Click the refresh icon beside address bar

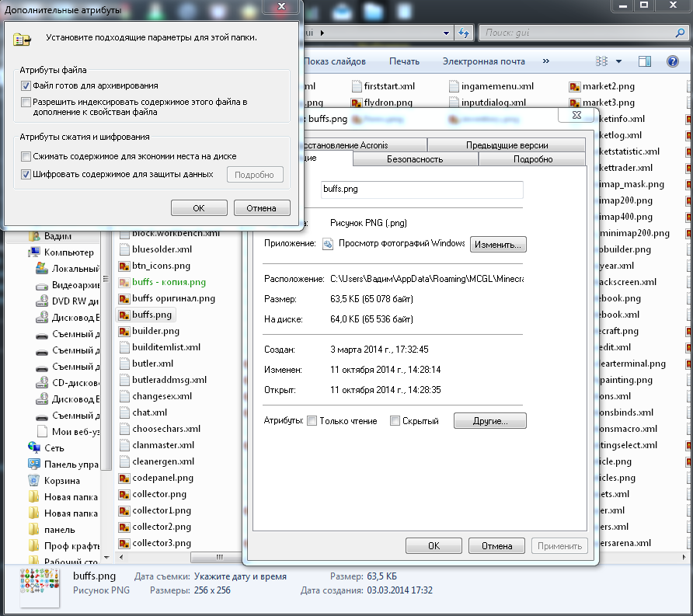464,33
